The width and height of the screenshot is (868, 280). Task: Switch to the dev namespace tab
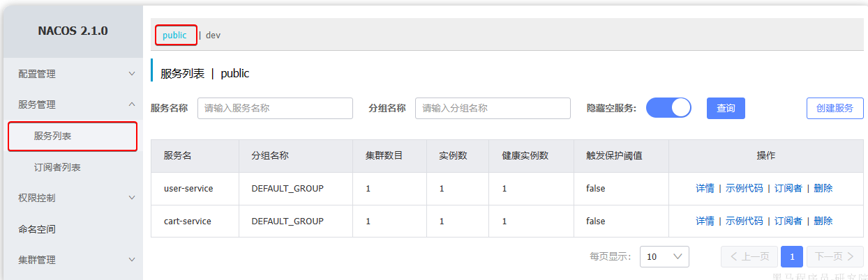(213, 35)
